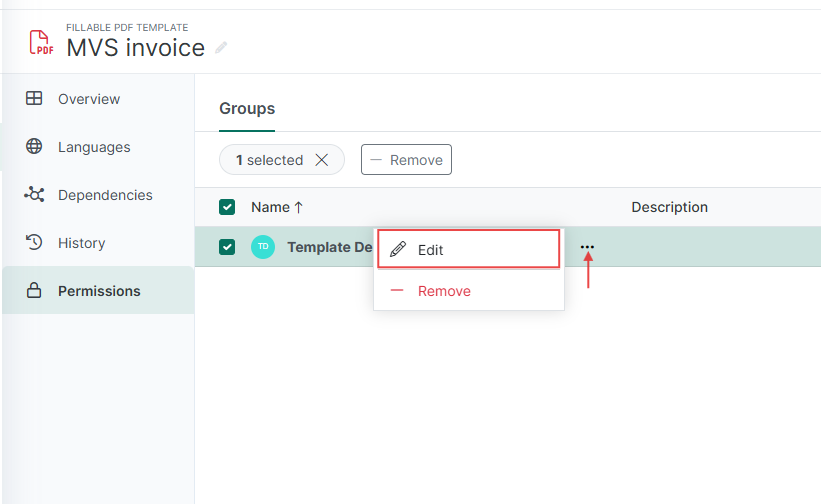Click the TD avatar circle in the row

(263, 247)
